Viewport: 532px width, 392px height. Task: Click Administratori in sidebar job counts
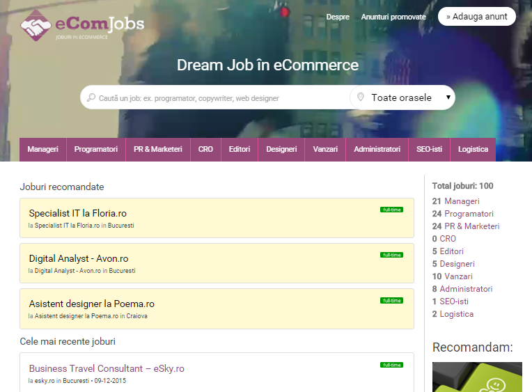466,289
